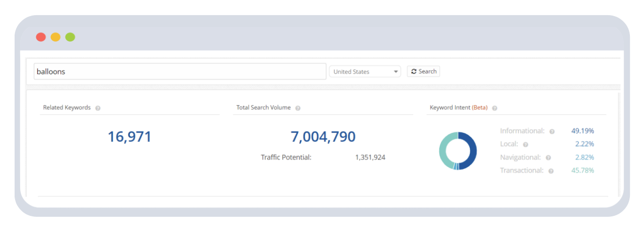Click the keyword intent donut chart
The height and width of the screenshot is (232, 644).
point(458,150)
